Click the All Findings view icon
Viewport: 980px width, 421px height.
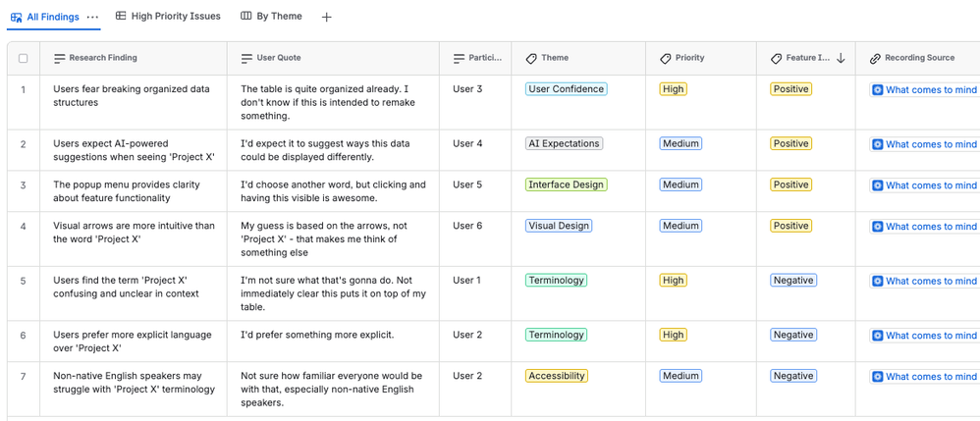16,18
